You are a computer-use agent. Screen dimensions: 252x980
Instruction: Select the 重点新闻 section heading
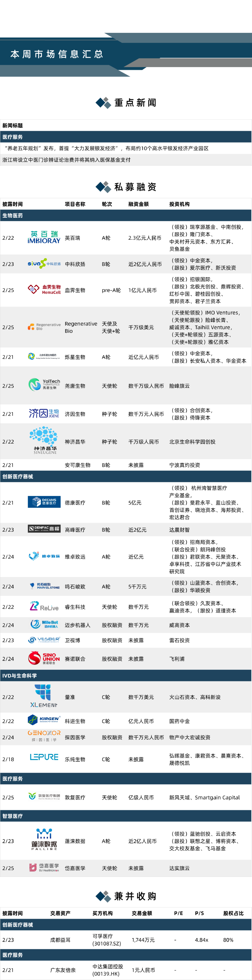click(135, 103)
